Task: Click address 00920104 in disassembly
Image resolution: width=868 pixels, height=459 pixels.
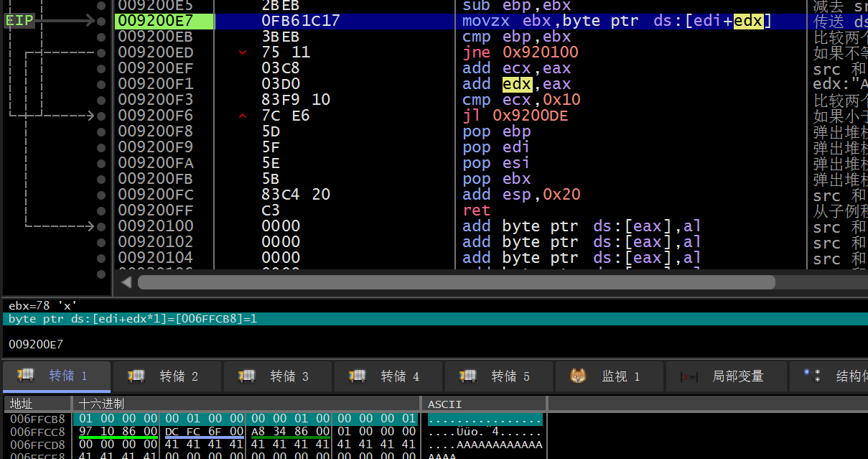Action: (156, 258)
